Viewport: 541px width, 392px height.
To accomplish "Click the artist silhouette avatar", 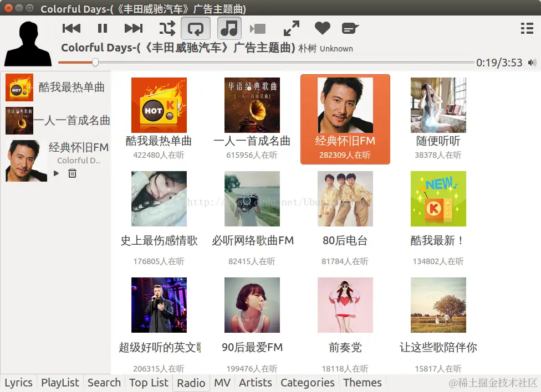I will [x=28, y=43].
